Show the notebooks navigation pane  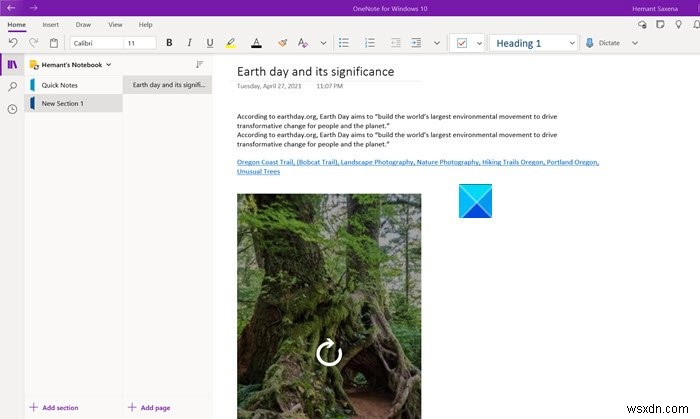pyautogui.click(x=12, y=65)
